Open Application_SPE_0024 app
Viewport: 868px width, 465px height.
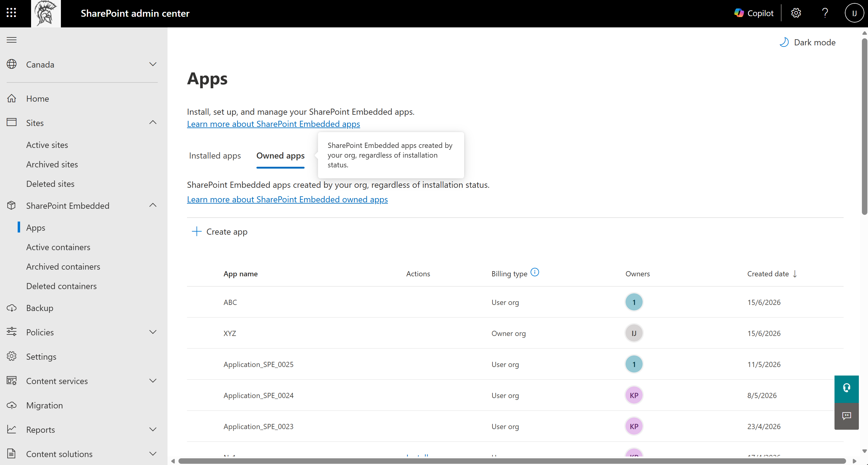tap(259, 395)
